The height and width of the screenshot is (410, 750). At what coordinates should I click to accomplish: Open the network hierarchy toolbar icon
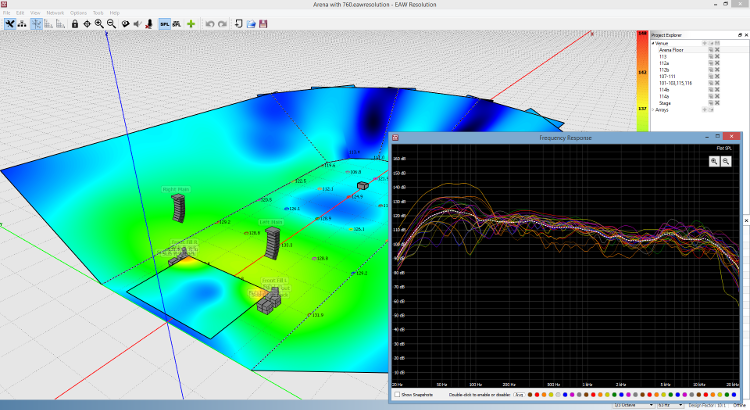22,24
